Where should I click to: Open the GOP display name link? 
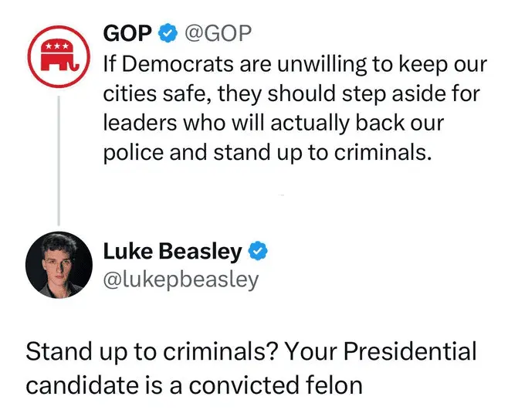pyautogui.click(x=128, y=33)
